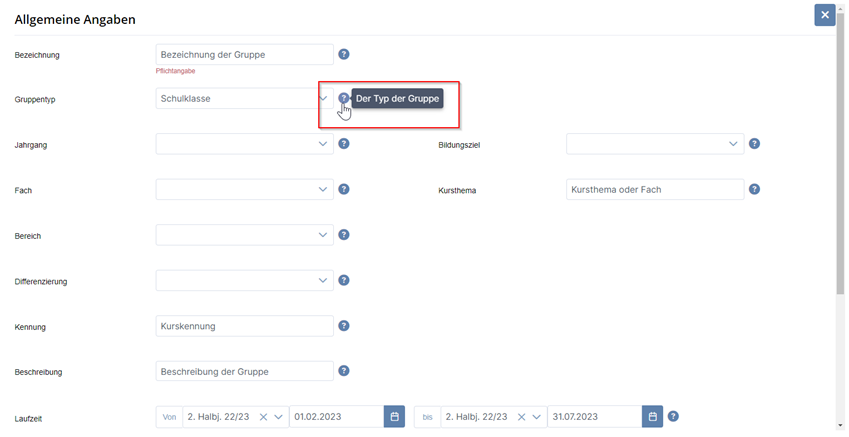Click help icon next to Differenzierung dropdown

pos(344,280)
